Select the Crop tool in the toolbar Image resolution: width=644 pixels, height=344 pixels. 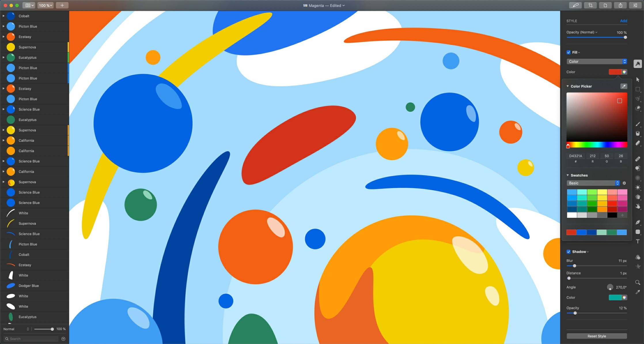click(x=590, y=5)
